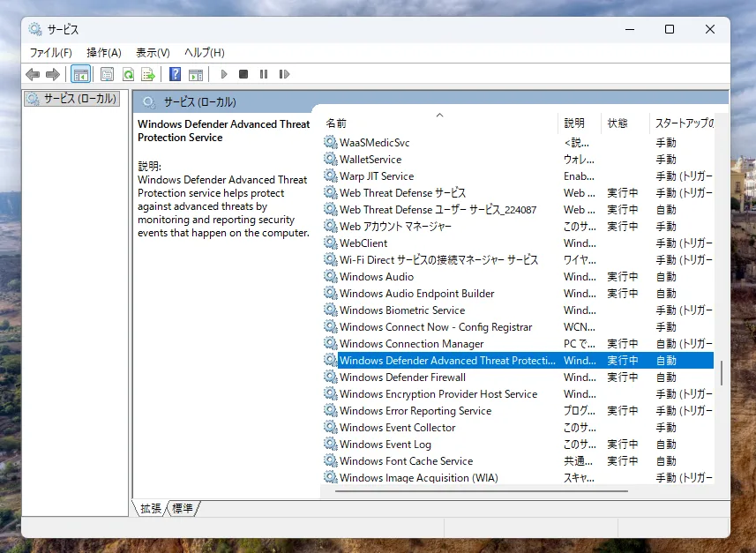Screen dimensions: 756x553
Task: Click the Restart Service toolbar icon
Action: [x=284, y=74]
